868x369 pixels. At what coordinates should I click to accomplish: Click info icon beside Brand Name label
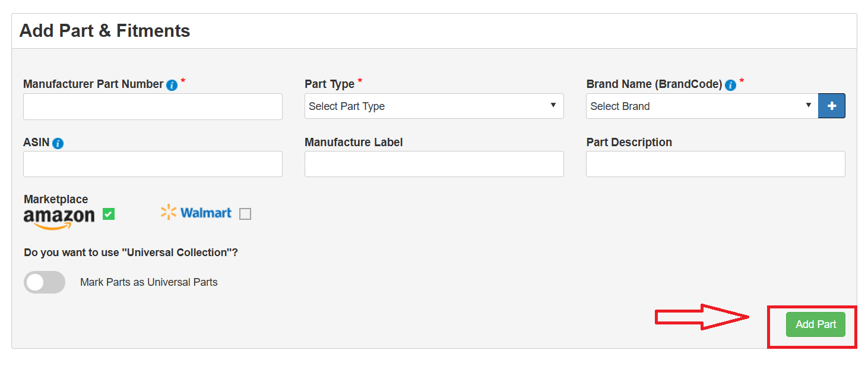pos(730,85)
